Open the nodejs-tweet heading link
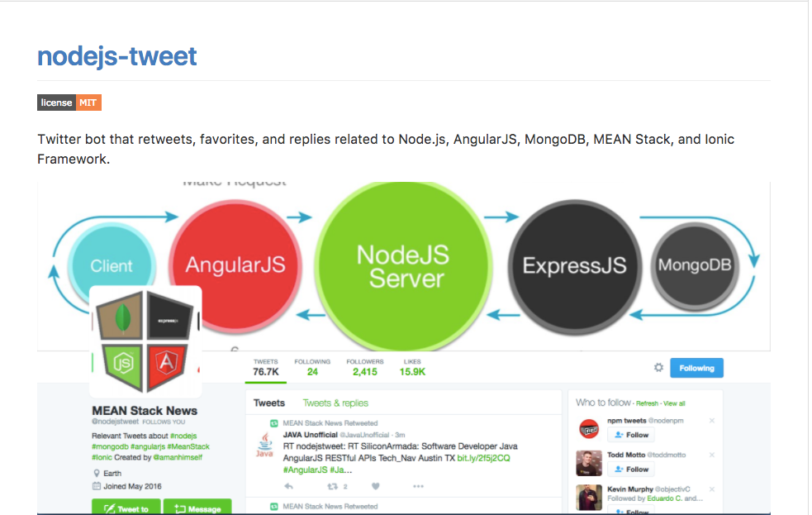Image resolution: width=812 pixels, height=515 pixels. pos(117,56)
